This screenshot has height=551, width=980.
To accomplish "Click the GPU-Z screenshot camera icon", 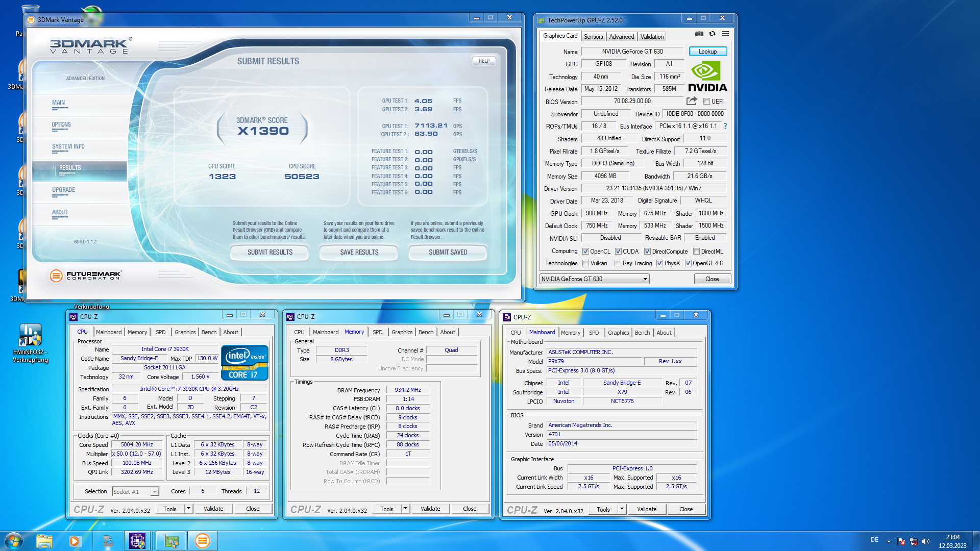I will (x=699, y=34).
